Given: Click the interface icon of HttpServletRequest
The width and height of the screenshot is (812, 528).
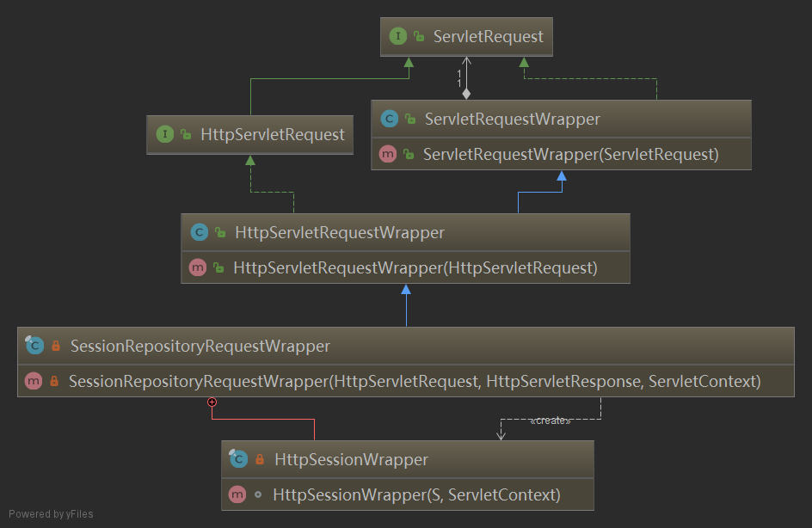Looking at the screenshot, I should 164,135.
